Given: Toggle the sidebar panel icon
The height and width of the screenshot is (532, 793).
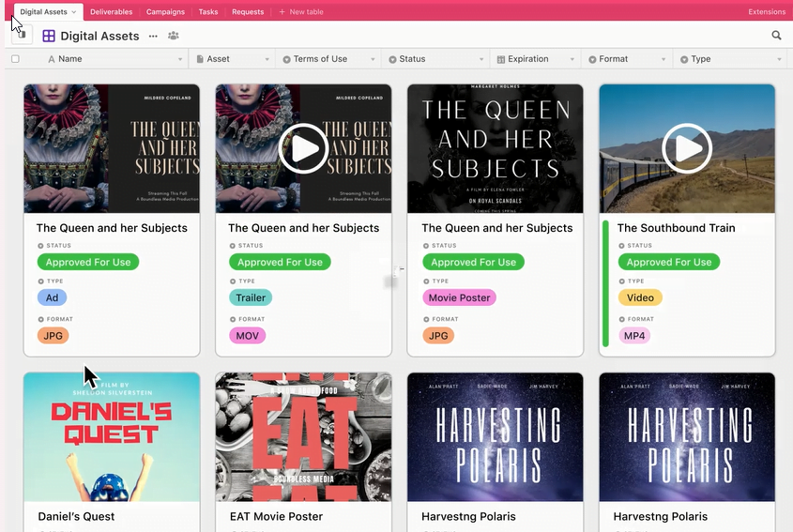Looking at the screenshot, I should [x=22, y=35].
